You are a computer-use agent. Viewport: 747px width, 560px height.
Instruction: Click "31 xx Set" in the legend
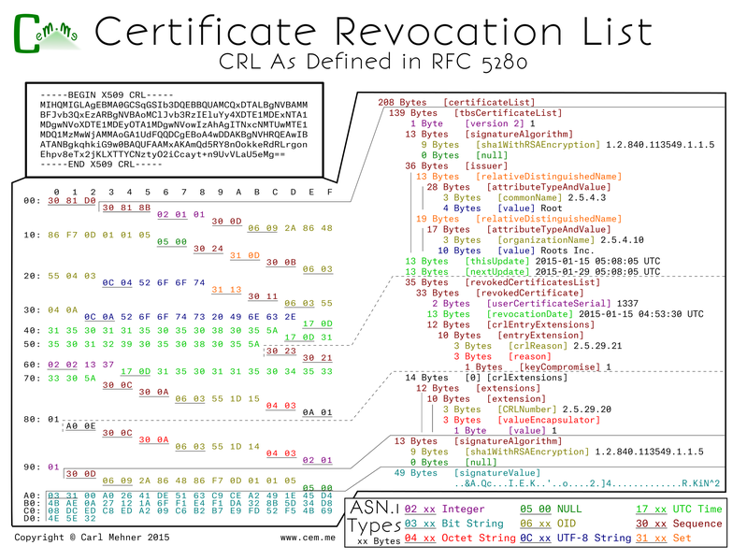664,538
